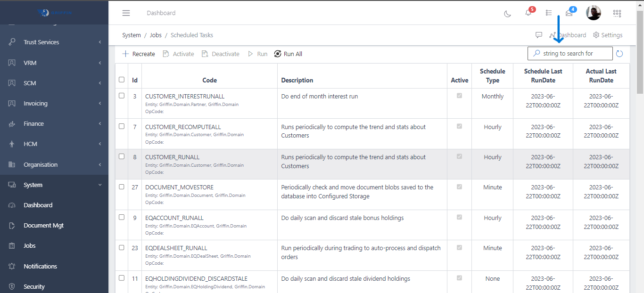Click the refresh icon beside the search box
Viewport: 644px width, 293px height.
coord(619,53)
